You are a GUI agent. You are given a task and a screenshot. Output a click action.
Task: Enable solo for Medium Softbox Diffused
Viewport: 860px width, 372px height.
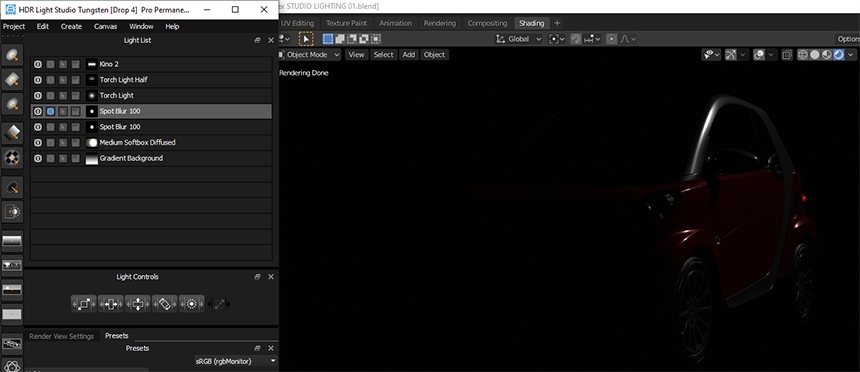point(50,143)
